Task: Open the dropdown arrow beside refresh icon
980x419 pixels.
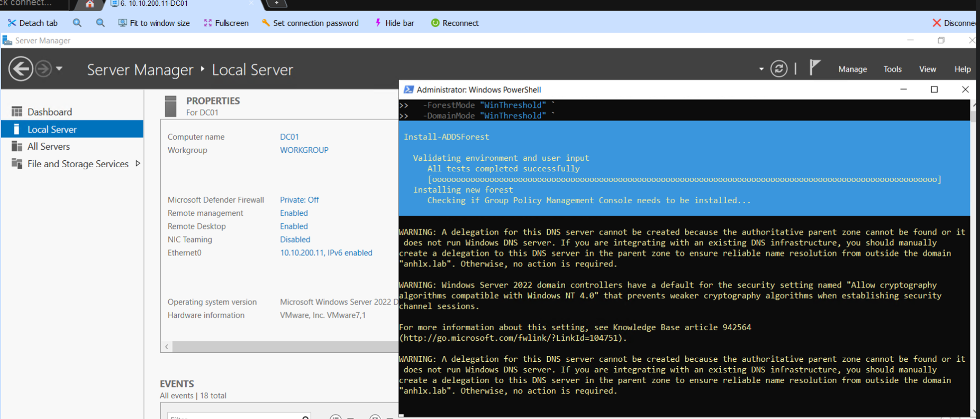Action: [761, 69]
